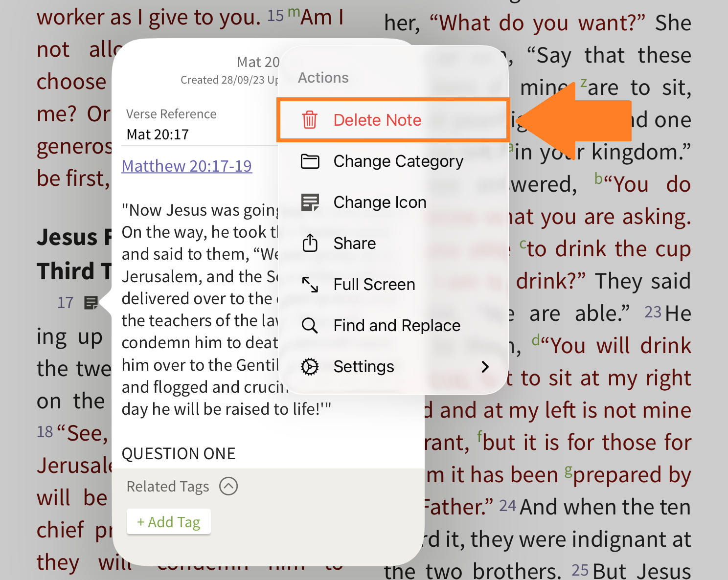The width and height of the screenshot is (728, 580).
Task: Click the Settings gear icon
Action: tap(310, 366)
